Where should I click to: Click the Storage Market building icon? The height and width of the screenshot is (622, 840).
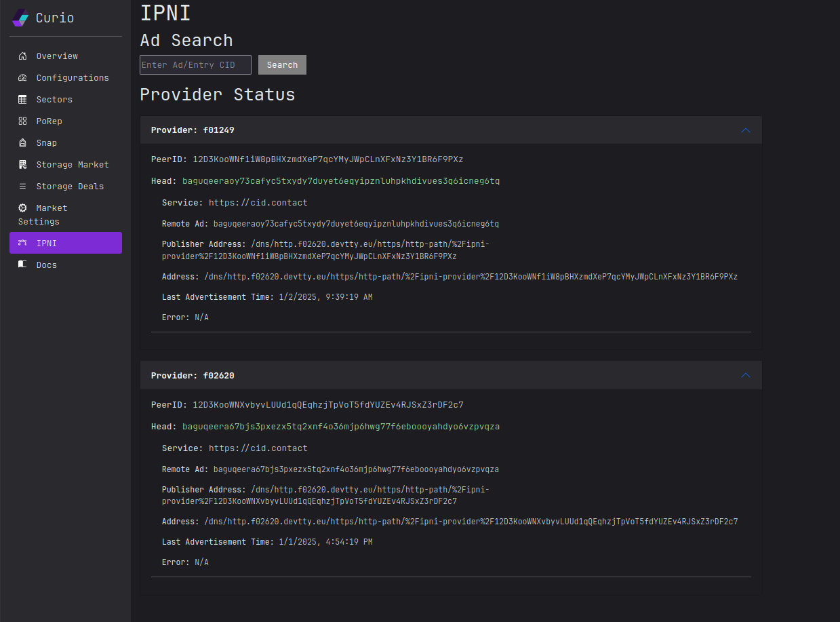[22, 165]
